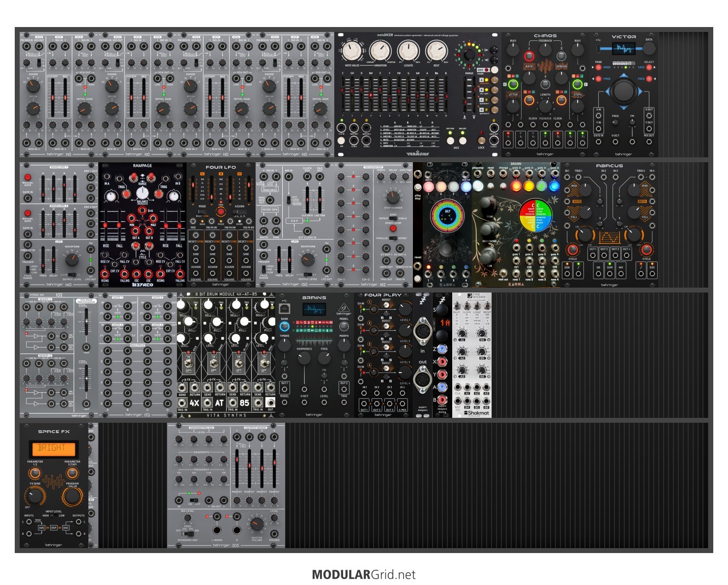Click Space FX Program/Value knob
The image size is (728, 585).
pos(72,497)
